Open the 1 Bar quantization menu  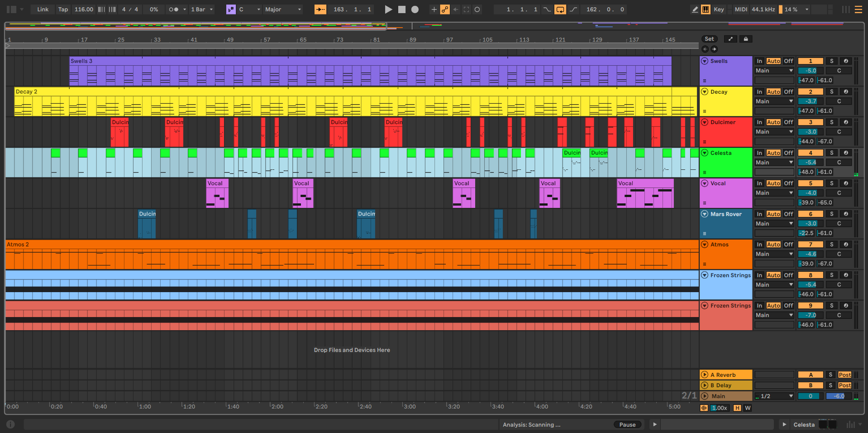[x=201, y=10]
